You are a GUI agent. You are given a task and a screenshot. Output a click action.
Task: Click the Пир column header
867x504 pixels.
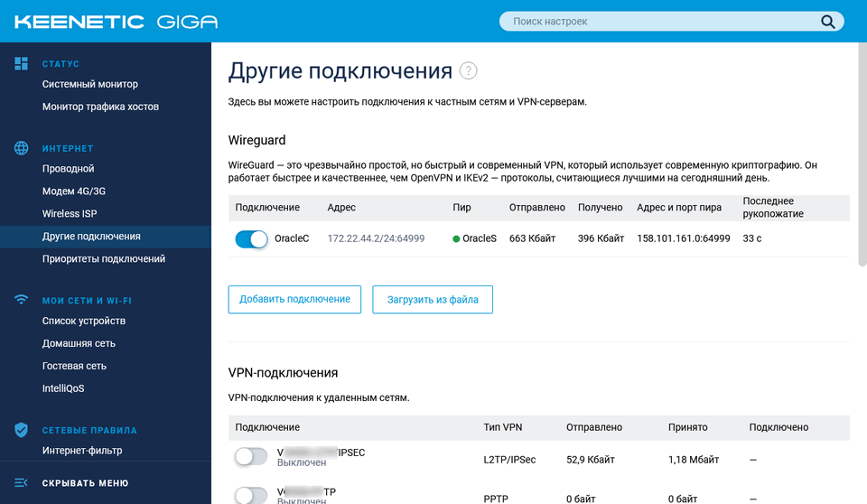pyautogui.click(x=461, y=208)
